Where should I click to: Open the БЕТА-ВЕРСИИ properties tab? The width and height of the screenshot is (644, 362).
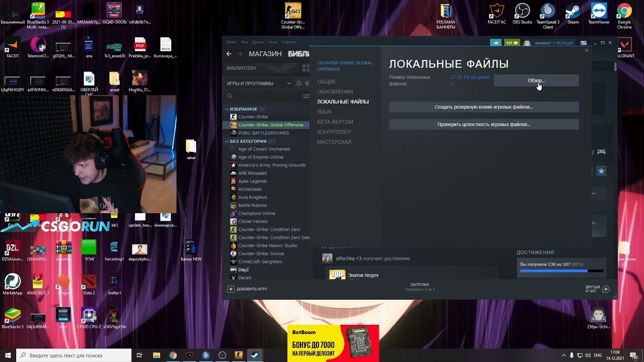(x=335, y=122)
